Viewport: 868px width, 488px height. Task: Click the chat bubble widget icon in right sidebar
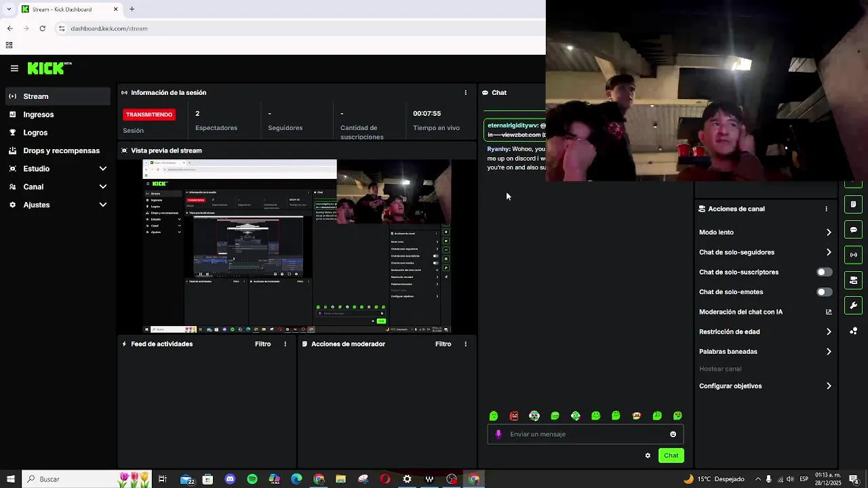pos(853,230)
